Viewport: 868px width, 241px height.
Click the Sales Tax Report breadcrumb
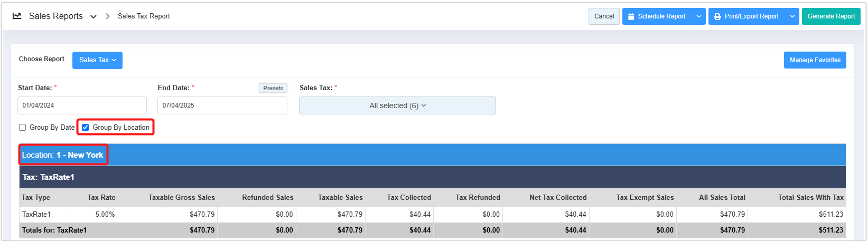(144, 16)
